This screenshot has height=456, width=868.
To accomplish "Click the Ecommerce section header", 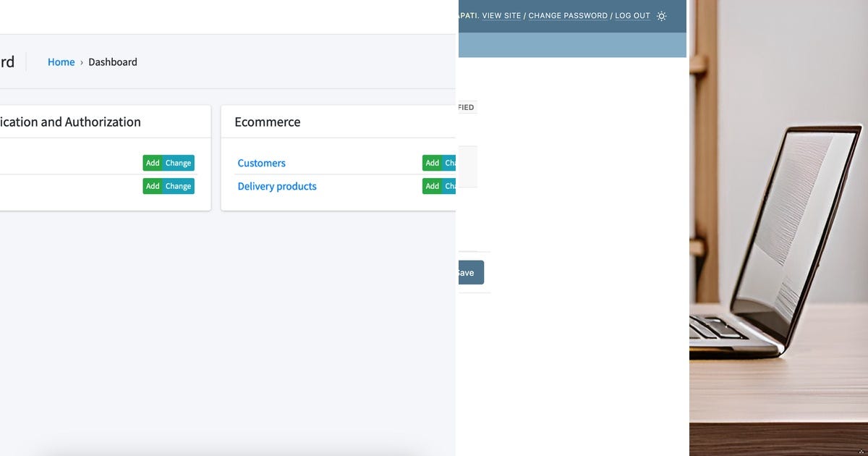I will 268,122.
